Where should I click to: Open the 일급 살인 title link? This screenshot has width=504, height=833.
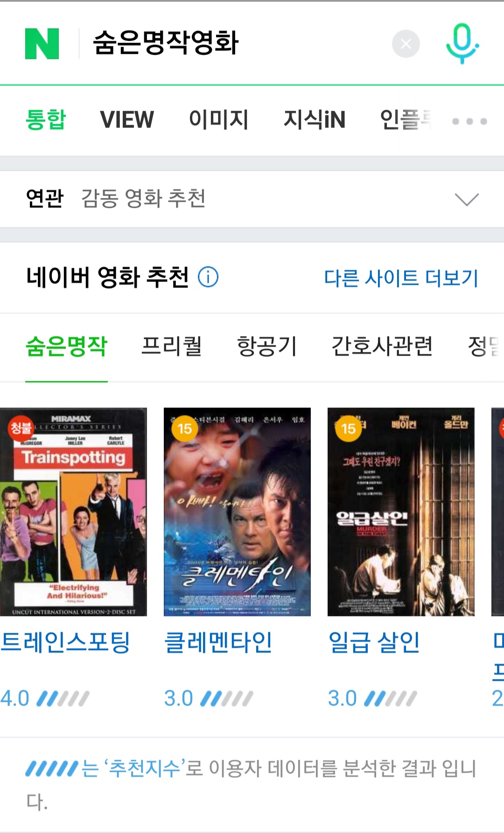click(x=374, y=643)
